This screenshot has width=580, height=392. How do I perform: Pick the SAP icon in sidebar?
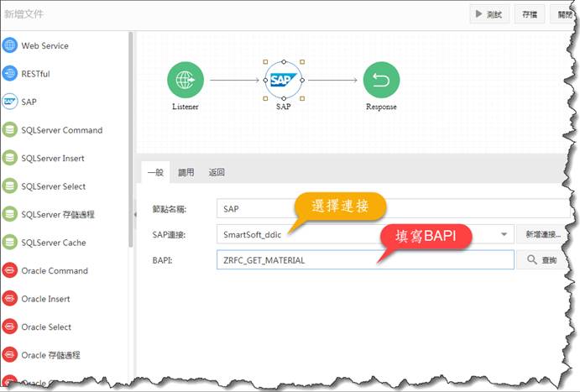click(9, 102)
